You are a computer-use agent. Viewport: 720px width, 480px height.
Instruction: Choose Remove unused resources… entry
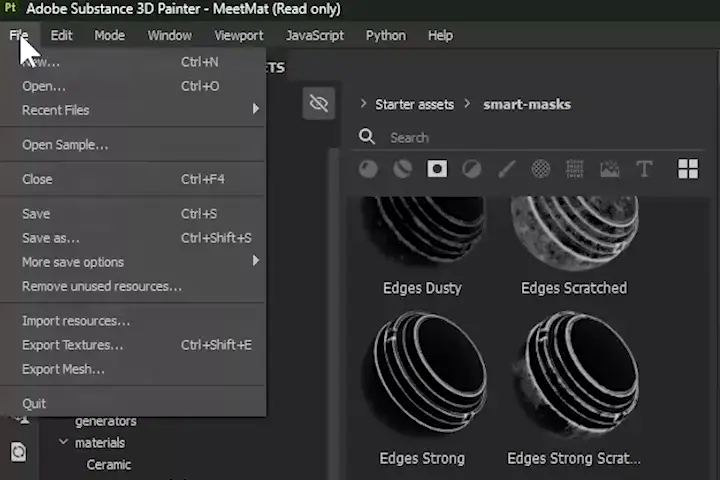(x=133, y=286)
